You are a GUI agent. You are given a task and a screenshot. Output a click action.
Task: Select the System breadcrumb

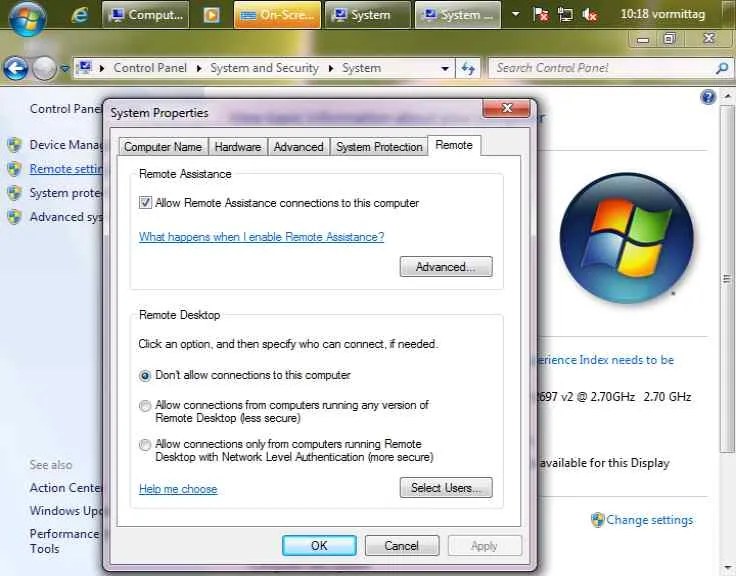pos(361,68)
